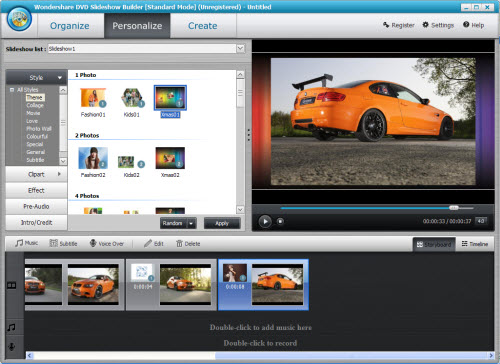Collapse the All Styles tree node
The image size is (500, 364).
coord(12,90)
